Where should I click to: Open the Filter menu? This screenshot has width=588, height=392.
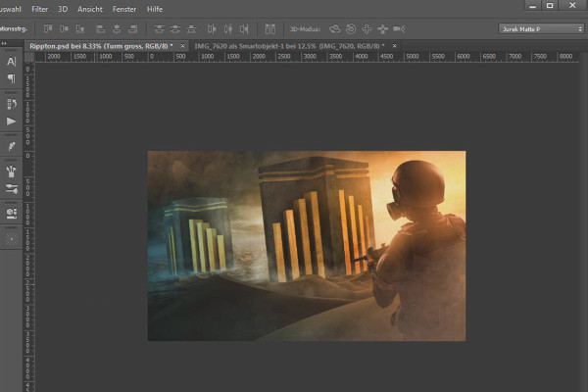(x=40, y=9)
